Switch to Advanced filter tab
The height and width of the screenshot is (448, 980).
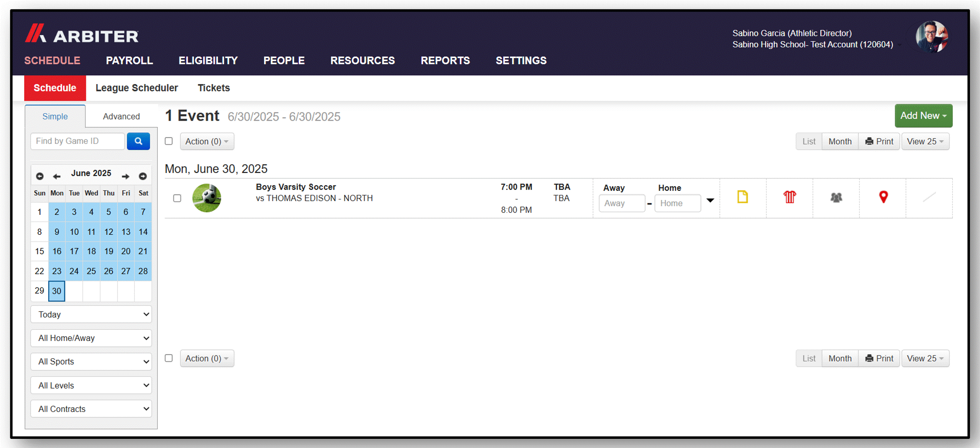pyautogui.click(x=121, y=117)
